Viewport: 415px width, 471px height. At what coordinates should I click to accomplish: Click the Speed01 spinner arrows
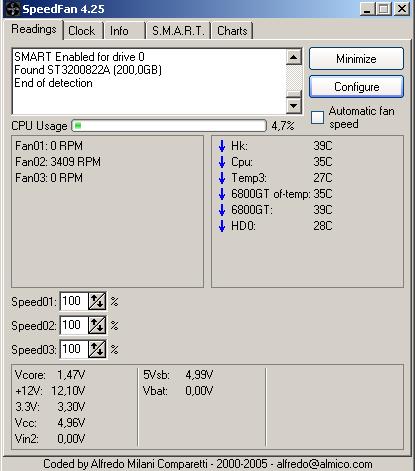tap(97, 301)
